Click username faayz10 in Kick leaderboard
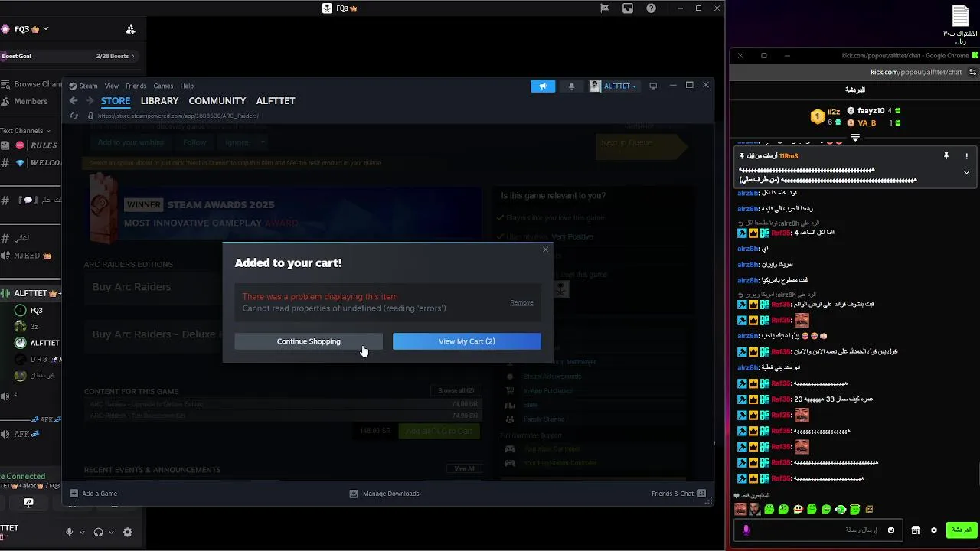The height and width of the screenshot is (551, 980). tap(871, 111)
